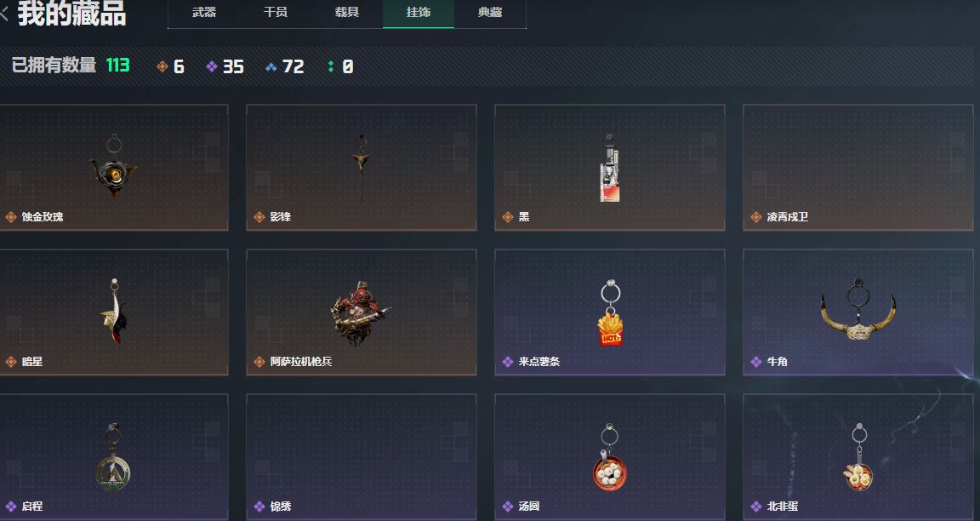980x521 pixels.
Task: Open the 干员 tab
Action: [275, 13]
